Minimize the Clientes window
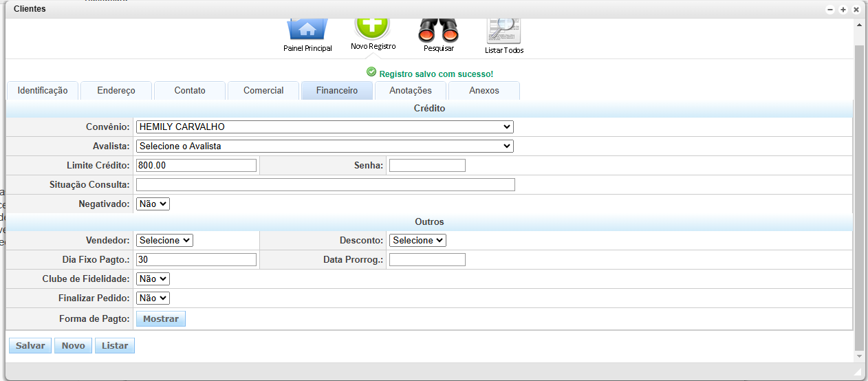The height and width of the screenshot is (381, 868). [830, 10]
